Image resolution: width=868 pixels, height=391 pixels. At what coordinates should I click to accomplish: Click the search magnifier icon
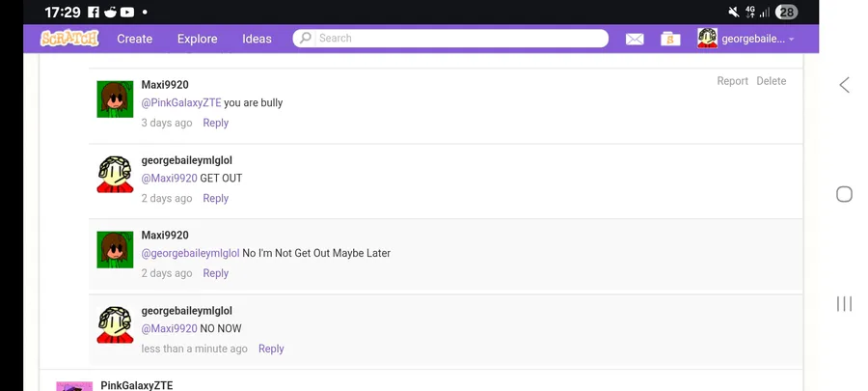pyautogui.click(x=306, y=39)
